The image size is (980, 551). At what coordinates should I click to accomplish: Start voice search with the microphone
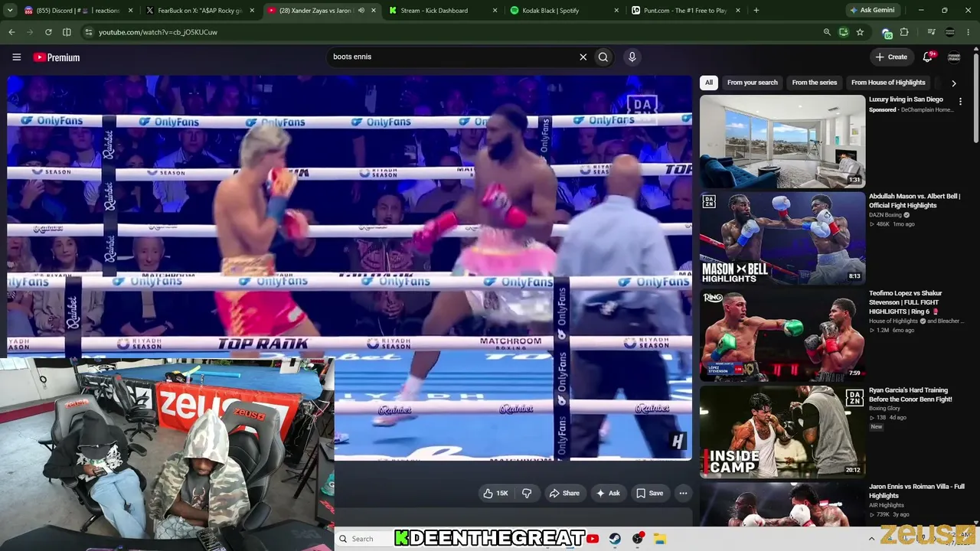(x=632, y=57)
